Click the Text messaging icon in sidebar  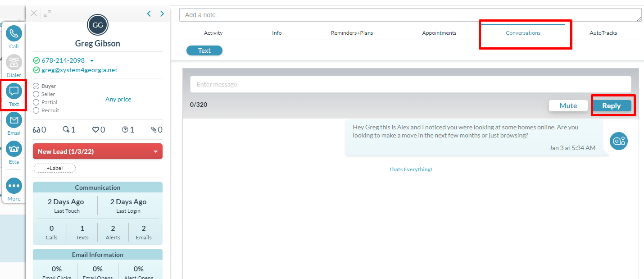(x=14, y=92)
